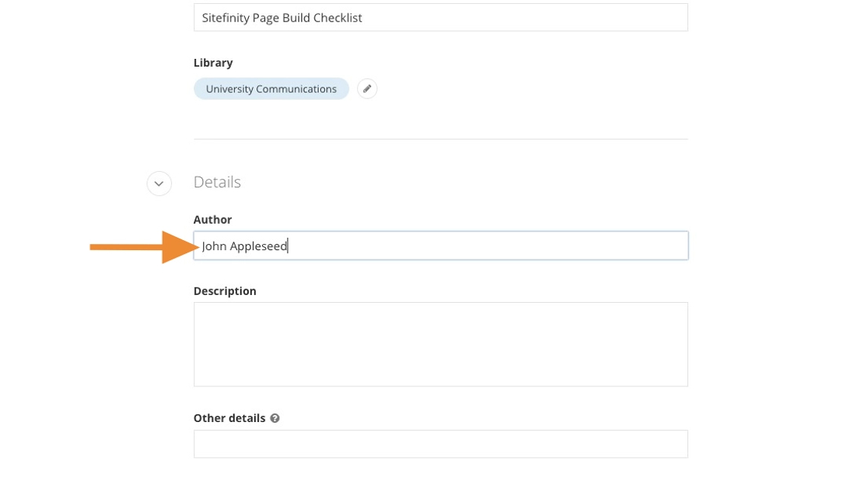Click the Details section heading
The width and height of the screenshot is (868, 484).
(x=217, y=182)
